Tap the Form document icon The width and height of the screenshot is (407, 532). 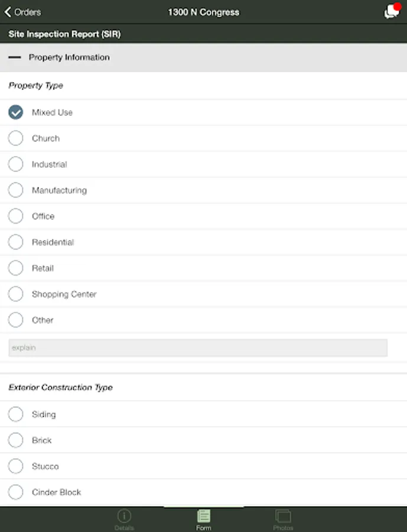point(203,516)
